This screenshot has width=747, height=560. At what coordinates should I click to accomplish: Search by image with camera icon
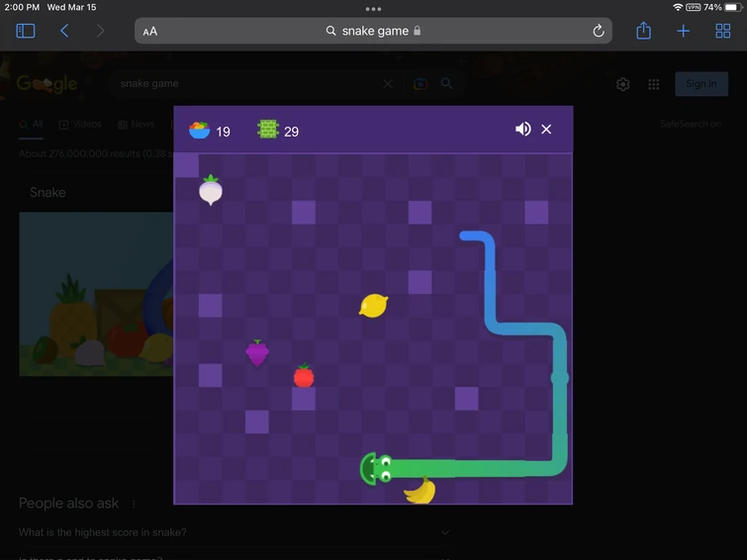pos(420,84)
